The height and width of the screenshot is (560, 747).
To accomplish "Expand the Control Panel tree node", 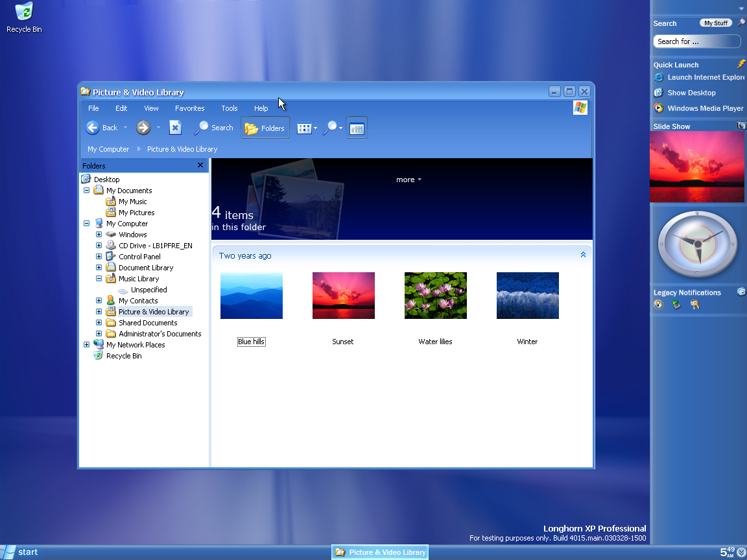I will click(99, 257).
